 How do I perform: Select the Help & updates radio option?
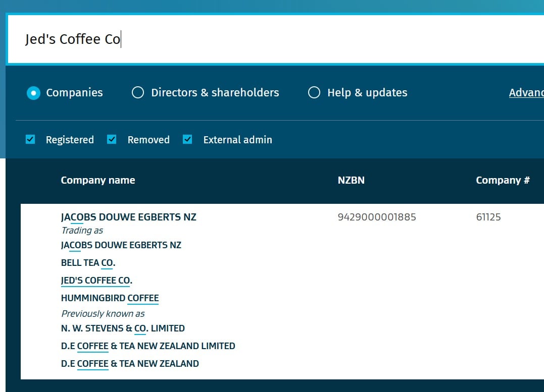pyautogui.click(x=314, y=92)
